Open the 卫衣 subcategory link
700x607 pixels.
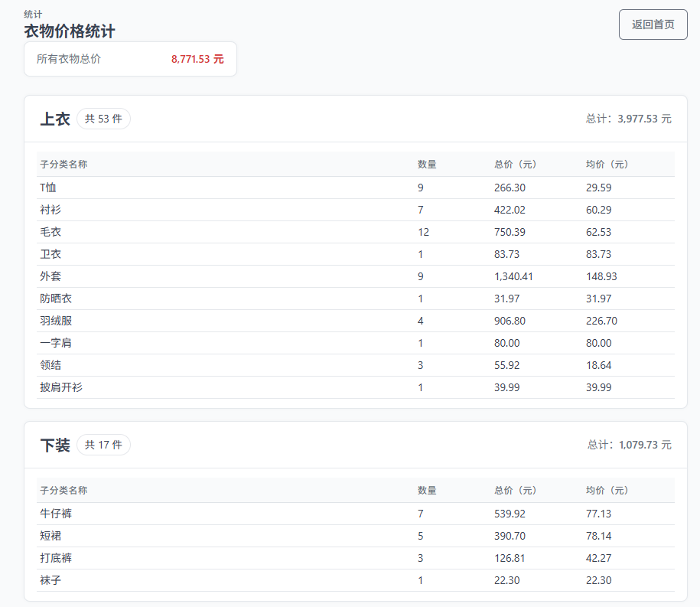(x=50, y=253)
